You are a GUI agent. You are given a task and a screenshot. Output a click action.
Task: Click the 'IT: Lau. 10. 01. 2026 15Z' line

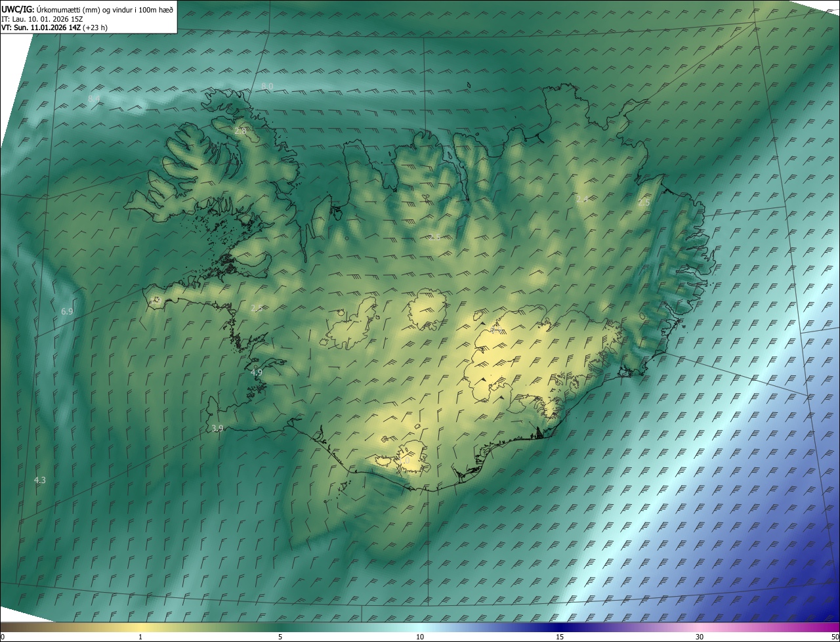42,18
